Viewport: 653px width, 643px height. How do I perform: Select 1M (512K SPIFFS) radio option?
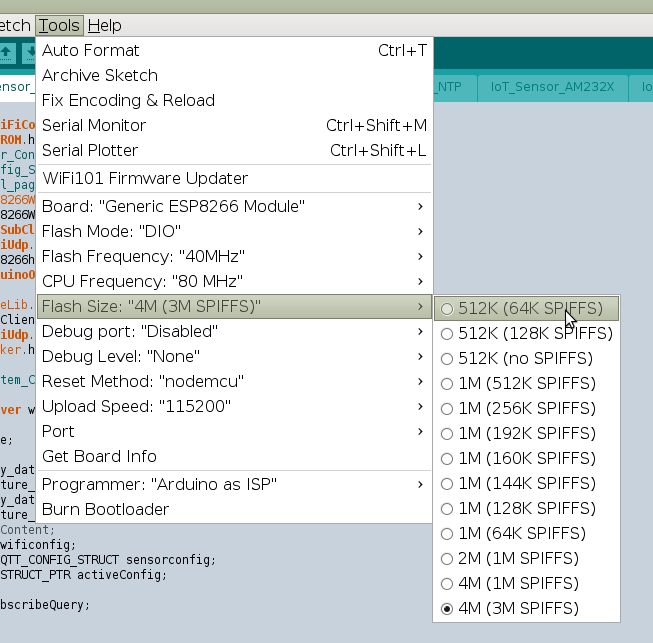pyautogui.click(x=527, y=383)
